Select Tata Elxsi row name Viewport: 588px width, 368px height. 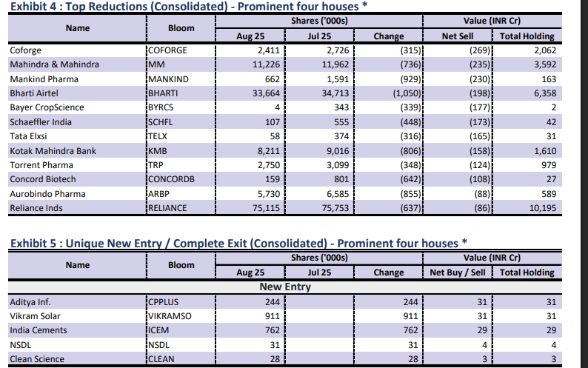point(30,136)
